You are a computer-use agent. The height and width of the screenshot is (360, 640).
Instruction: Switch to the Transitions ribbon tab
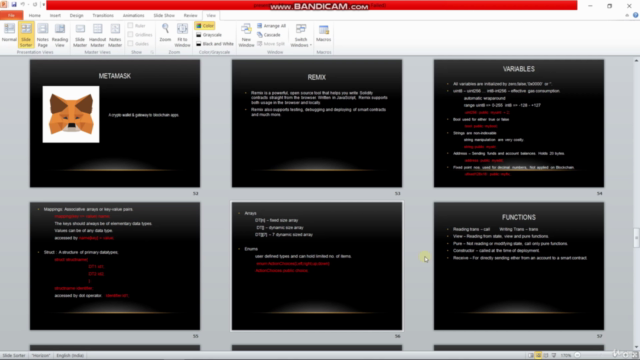pyautogui.click(x=103, y=16)
